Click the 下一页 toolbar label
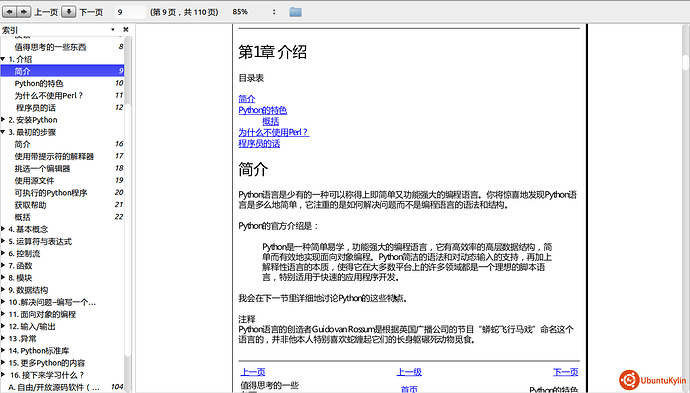This screenshot has height=393, width=690. (x=91, y=12)
